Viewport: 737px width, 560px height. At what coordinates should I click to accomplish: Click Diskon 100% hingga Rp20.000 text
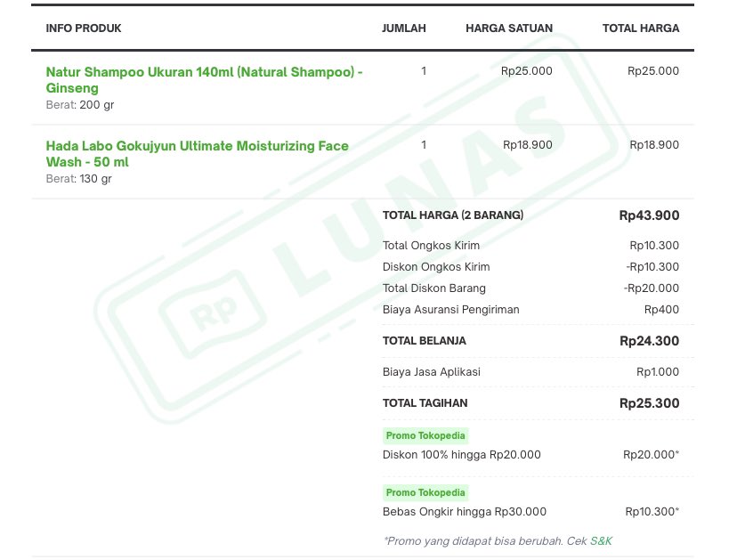462,455
